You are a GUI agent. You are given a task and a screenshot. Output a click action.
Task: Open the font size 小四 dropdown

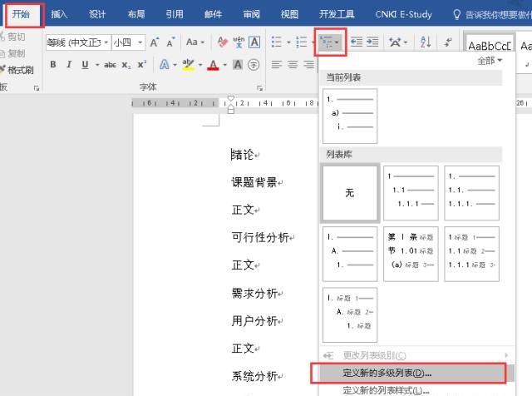[140, 42]
